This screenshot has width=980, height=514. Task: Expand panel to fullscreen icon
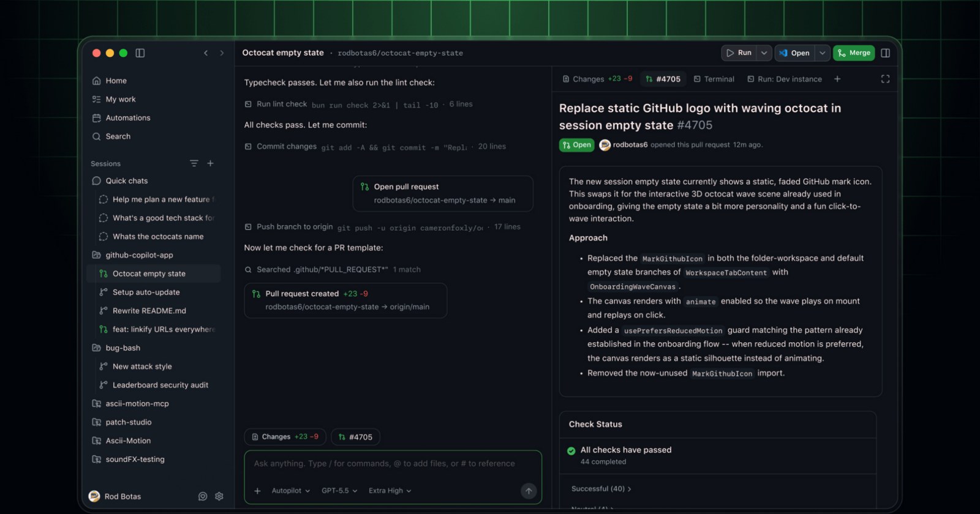(x=885, y=79)
